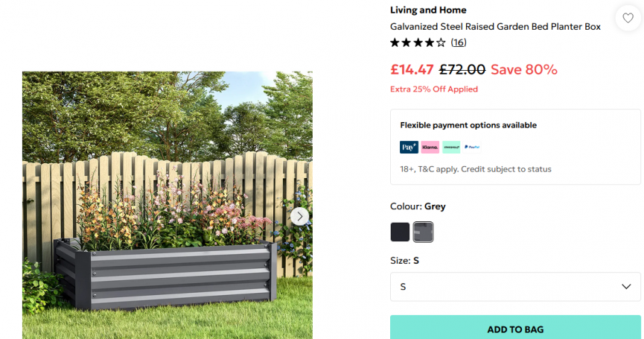Open the Living and Home brand link
The height and width of the screenshot is (339, 644).
pos(428,10)
